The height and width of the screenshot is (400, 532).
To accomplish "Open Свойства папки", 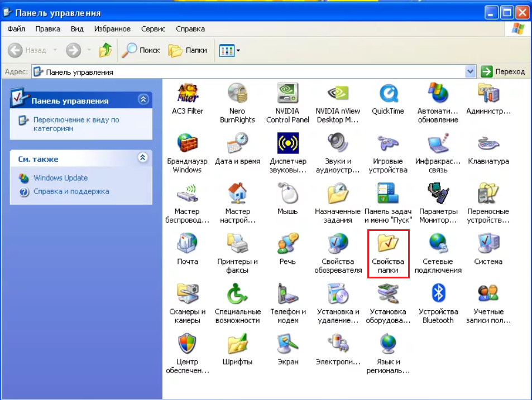I will (x=388, y=254).
